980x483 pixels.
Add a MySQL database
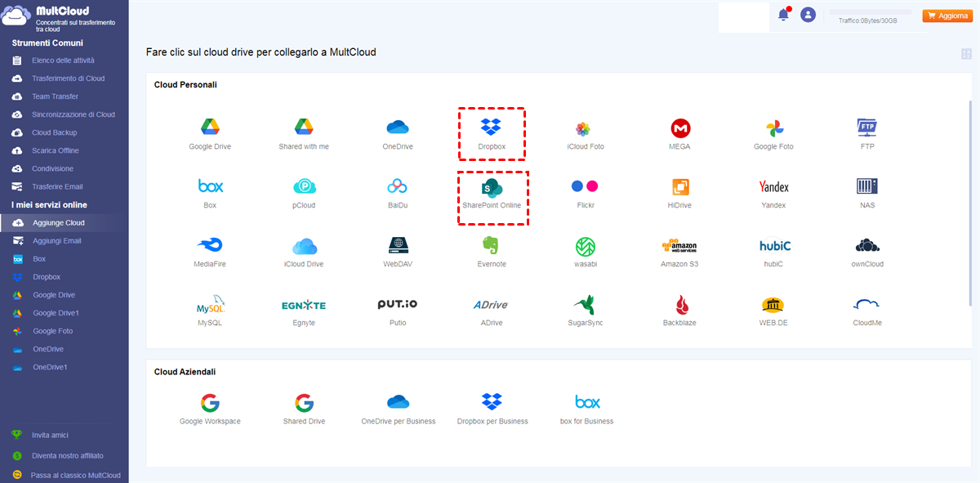210,305
